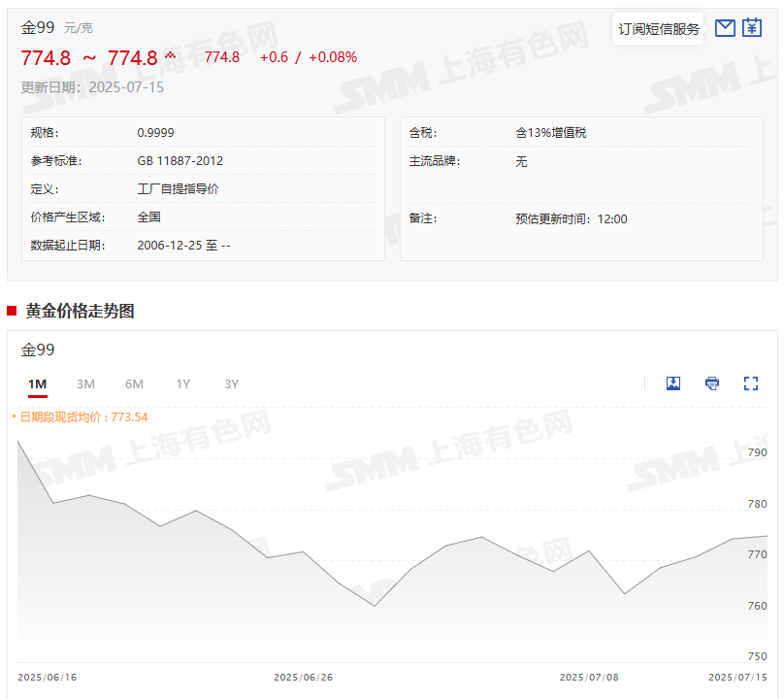Click the 更新日期 2025-07-15 text

[x=92, y=87]
